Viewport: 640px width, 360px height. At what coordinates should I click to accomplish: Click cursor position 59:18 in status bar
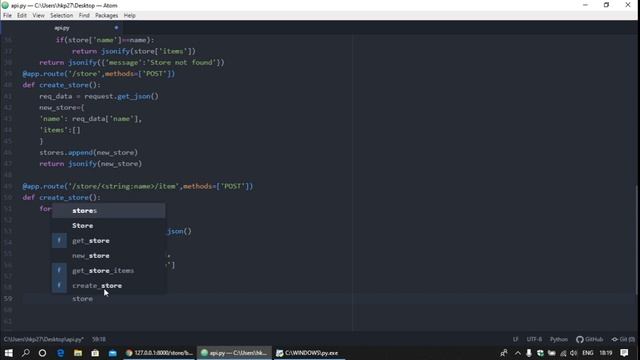click(99, 339)
